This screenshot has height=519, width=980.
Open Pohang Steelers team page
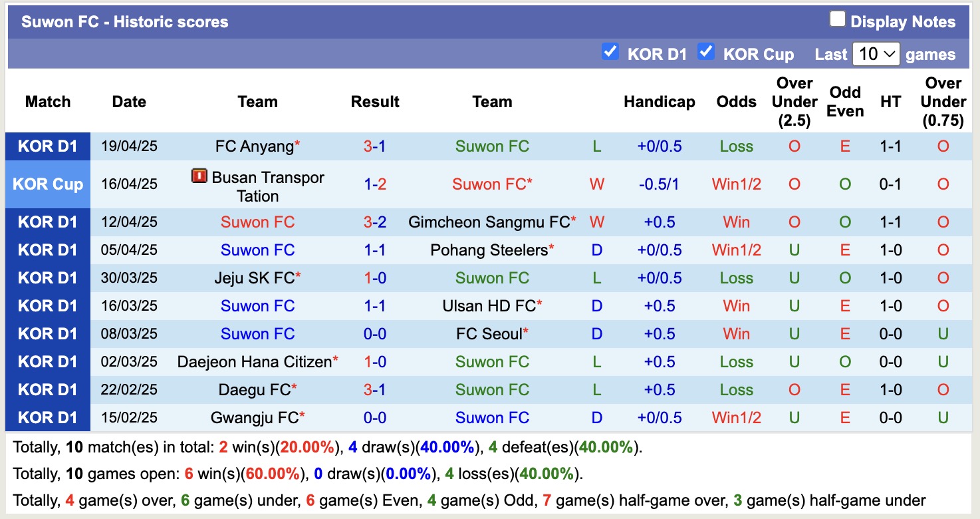(x=492, y=250)
